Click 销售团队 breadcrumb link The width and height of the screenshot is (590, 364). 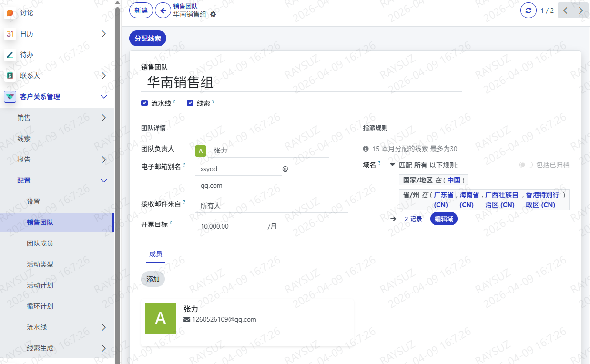coord(185,6)
